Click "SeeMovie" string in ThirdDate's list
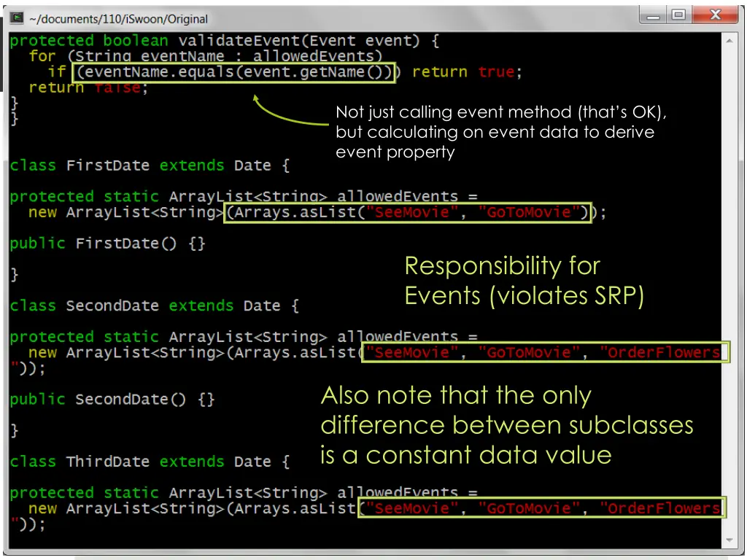 point(413,508)
